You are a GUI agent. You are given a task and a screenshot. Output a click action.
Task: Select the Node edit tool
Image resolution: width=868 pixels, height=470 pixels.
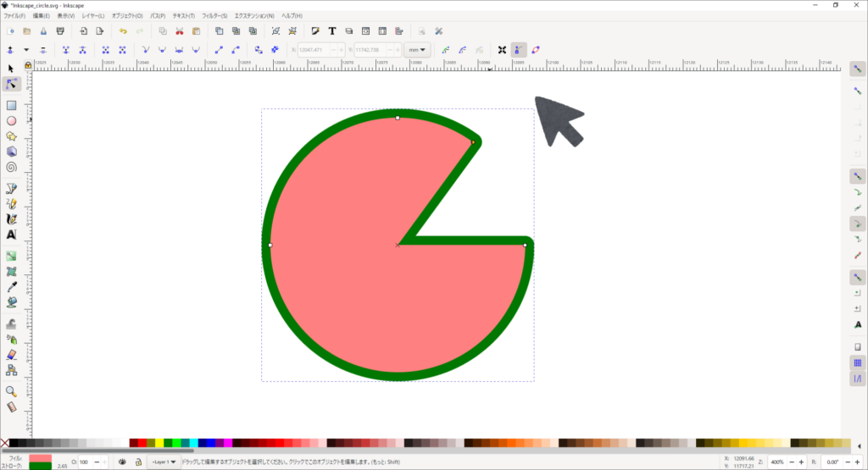tap(11, 84)
